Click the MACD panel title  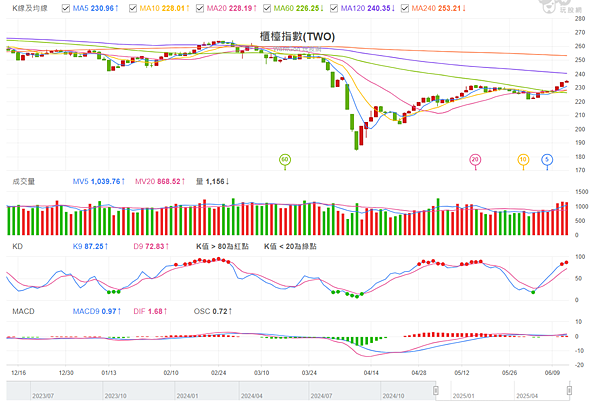coord(23,312)
